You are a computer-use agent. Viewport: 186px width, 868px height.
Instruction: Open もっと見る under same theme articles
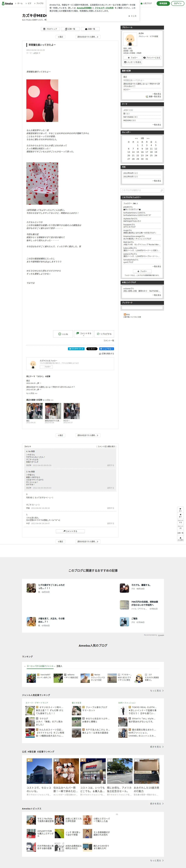pyautogui.click(x=32, y=393)
